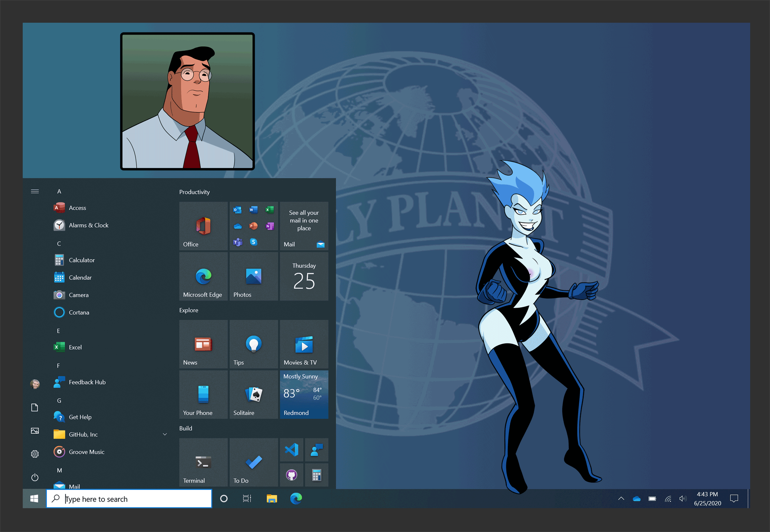Select Calculator in the app list
Image resolution: width=770 pixels, height=532 pixels.
point(82,260)
